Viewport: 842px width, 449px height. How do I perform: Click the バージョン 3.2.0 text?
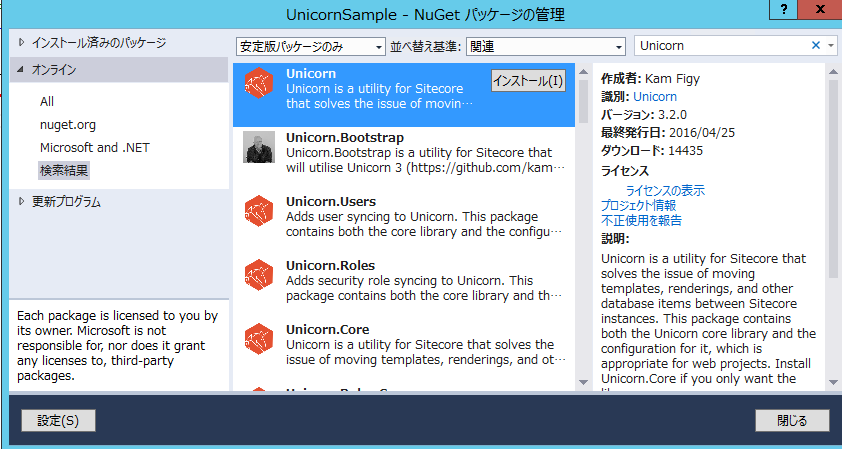coord(644,115)
